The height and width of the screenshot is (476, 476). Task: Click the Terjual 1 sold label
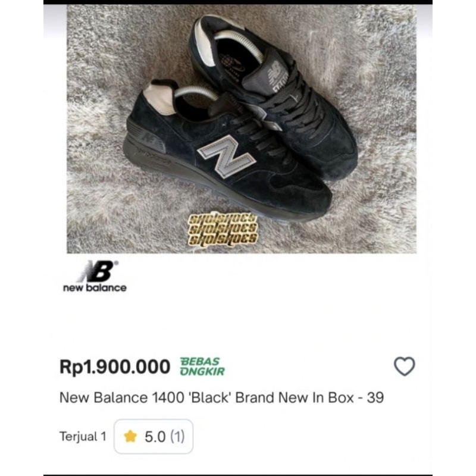click(83, 437)
